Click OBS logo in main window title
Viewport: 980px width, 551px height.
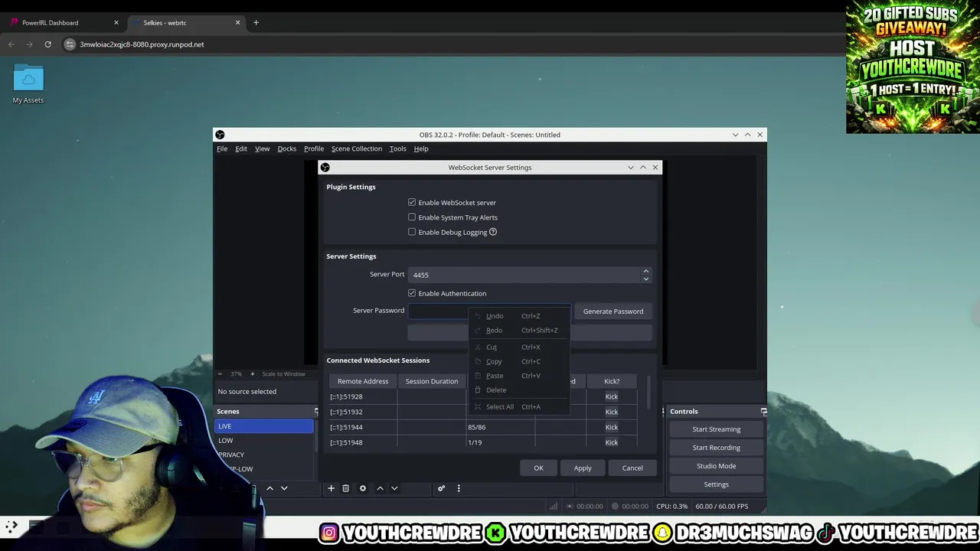pyautogui.click(x=220, y=135)
